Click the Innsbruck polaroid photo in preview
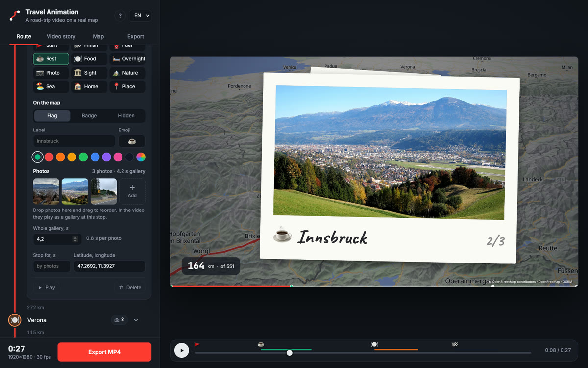This screenshot has width=588, height=368. pyautogui.click(x=390, y=168)
